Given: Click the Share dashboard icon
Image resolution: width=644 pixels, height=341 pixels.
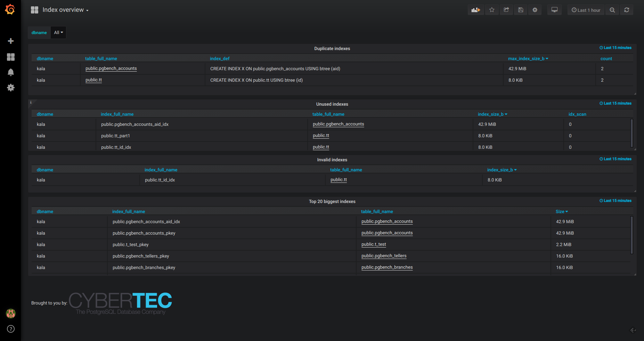Looking at the screenshot, I should click(506, 10).
